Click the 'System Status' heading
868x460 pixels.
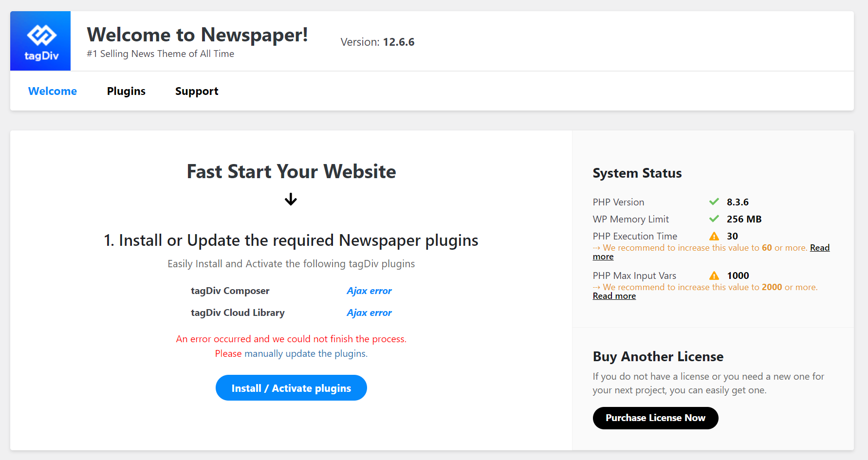(x=637, y=173)
